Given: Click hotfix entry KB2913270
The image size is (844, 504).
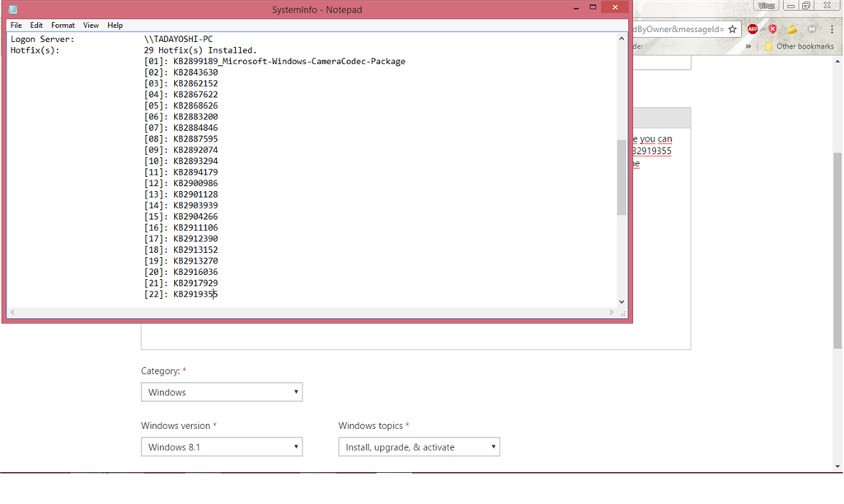Looking at the screenshot, I should tap(195, 261).
